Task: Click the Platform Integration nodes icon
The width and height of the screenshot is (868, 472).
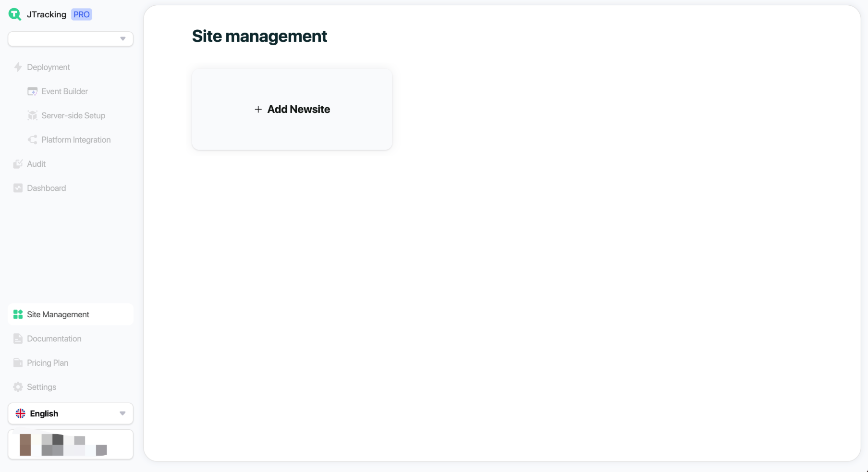Action: 32,140
